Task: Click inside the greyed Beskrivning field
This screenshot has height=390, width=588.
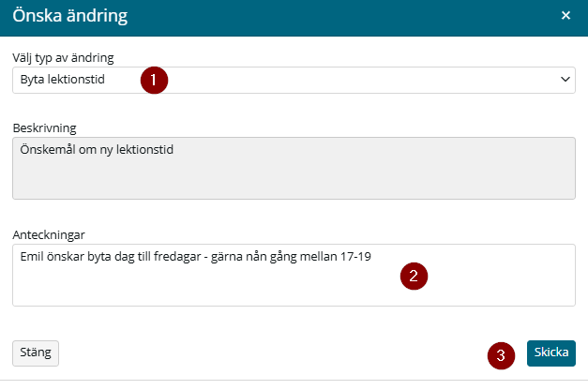Action: 294,168
